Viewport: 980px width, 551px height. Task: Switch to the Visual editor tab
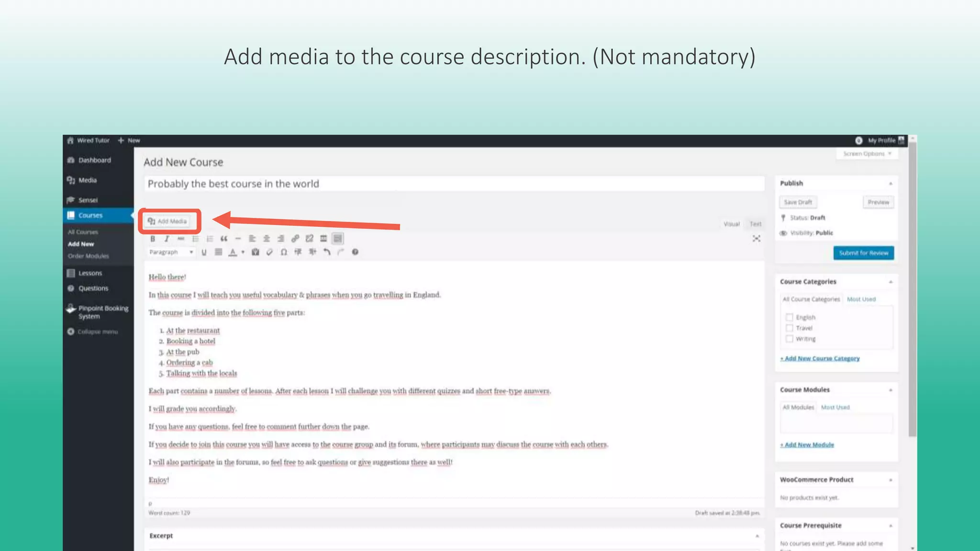pyautogui.click(x=731, y=224)
